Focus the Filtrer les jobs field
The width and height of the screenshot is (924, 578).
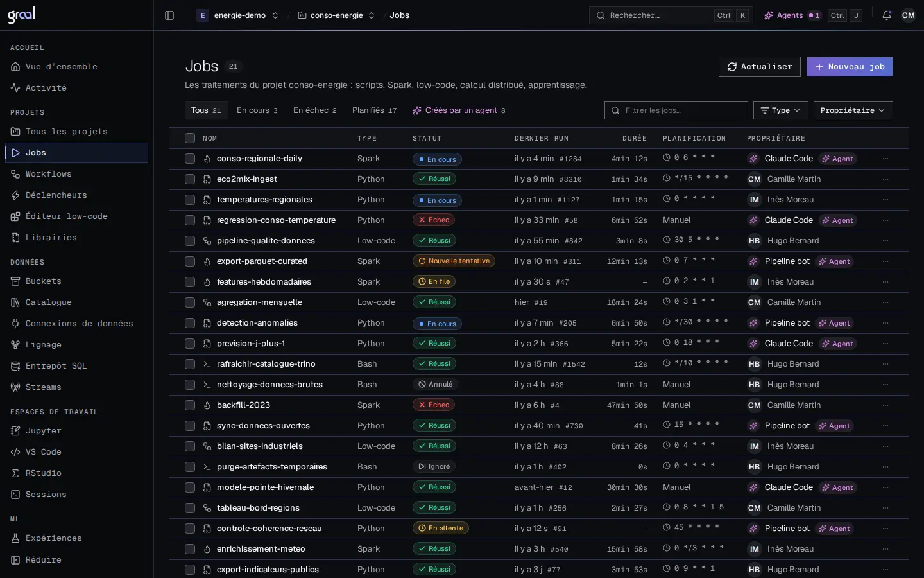pyautogui.click(x=676, y=110)
